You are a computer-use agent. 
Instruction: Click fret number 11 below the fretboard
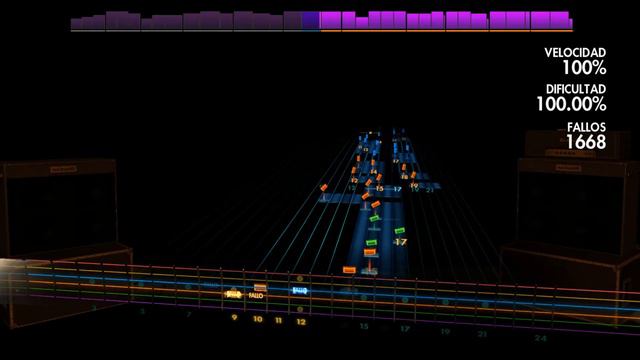pyautogui.click(x=278, y=320)
